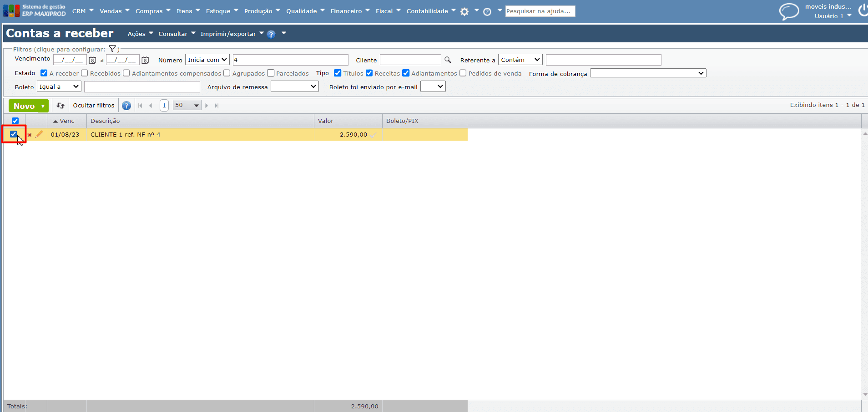Expand arrow next to the blue help icon
868x412 pixels.
point(284,33)
